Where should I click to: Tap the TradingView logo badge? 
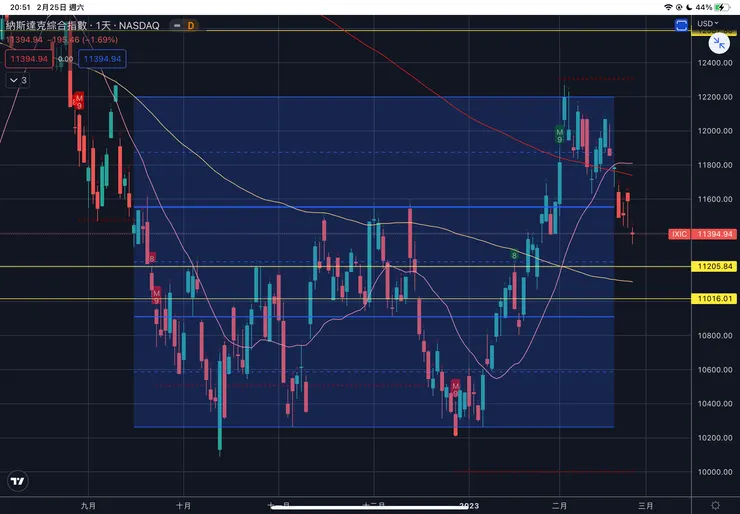[x=17, y=481]
